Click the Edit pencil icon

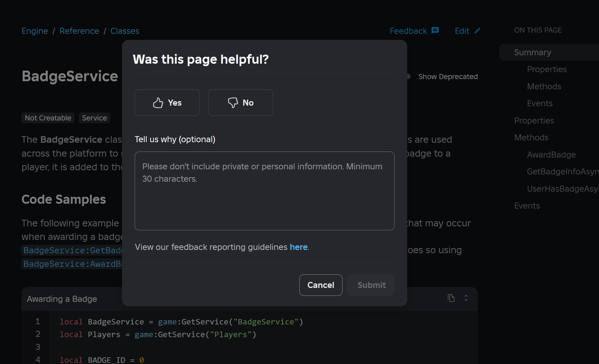pos(477,30)
